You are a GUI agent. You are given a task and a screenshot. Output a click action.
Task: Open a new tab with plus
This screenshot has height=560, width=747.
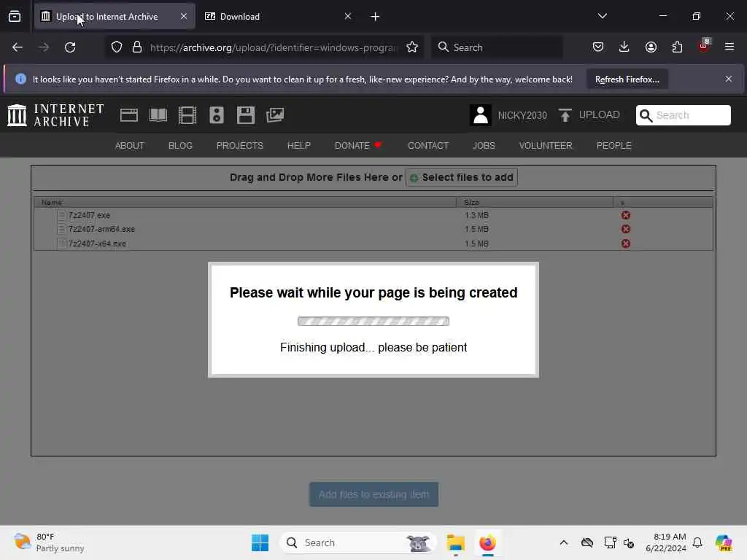point(376,17)
